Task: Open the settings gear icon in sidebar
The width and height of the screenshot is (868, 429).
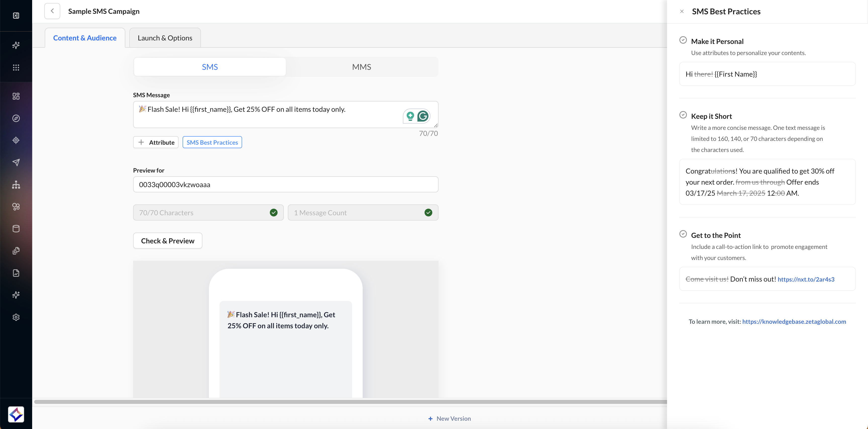Action: tap(16, 317)
